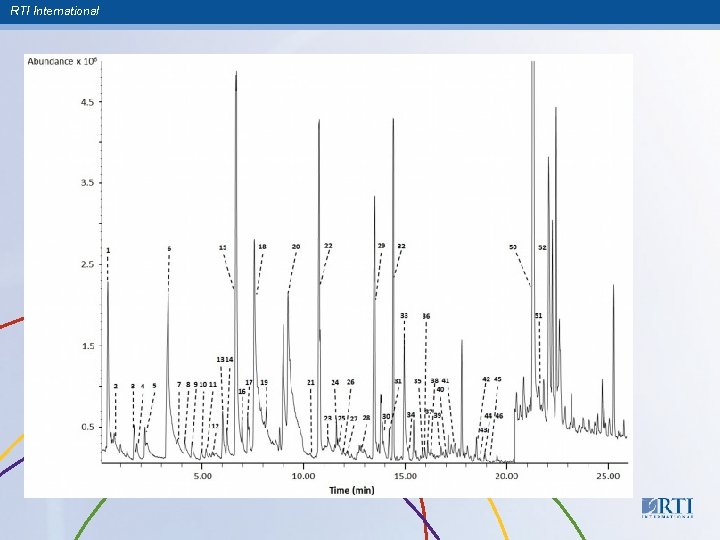
Task: Click peak label 9
Action: tap(196, 384)
